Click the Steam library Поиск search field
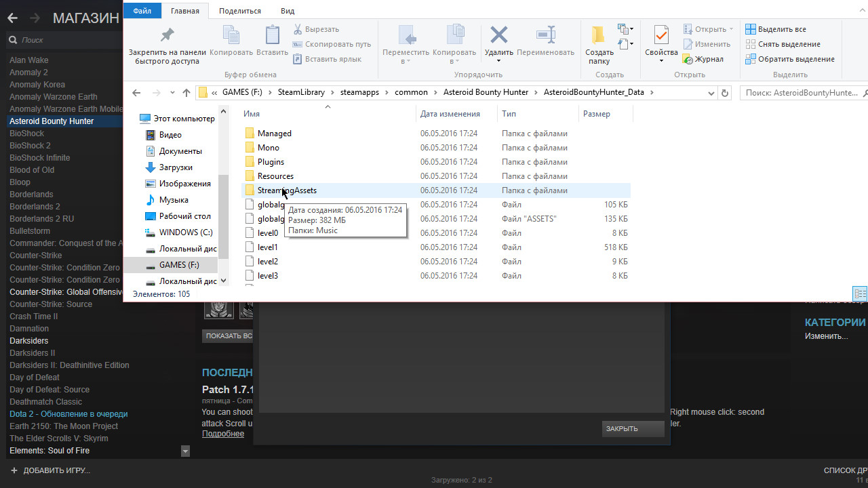Image resolution: width=868 pixels, height=488 pixels. coord(64,40)
